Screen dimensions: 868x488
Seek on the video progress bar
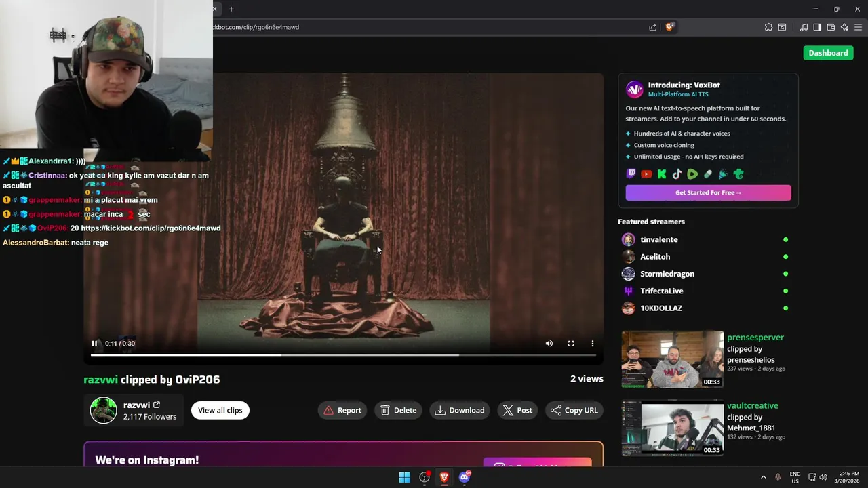[x=343, y=355]
